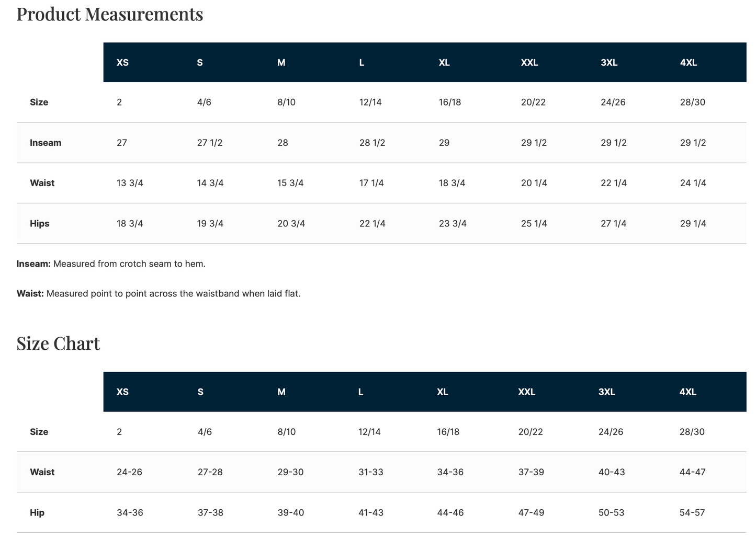
Task: Click the Hip row label in Size Chart
Action: click(37, 513)
